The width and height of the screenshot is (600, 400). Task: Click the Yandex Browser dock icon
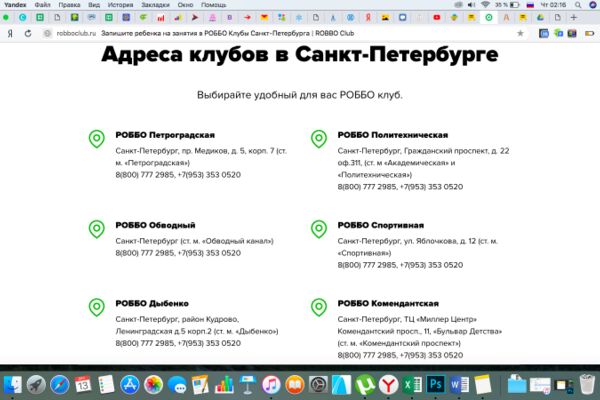pyautogui.click(x=388, y=384)
